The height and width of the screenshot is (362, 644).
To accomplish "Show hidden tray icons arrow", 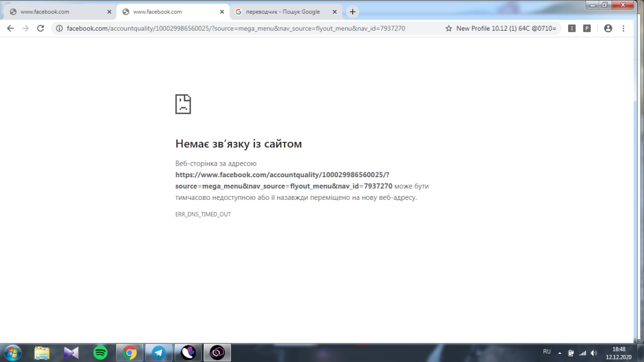I will (x=560, y=353).
